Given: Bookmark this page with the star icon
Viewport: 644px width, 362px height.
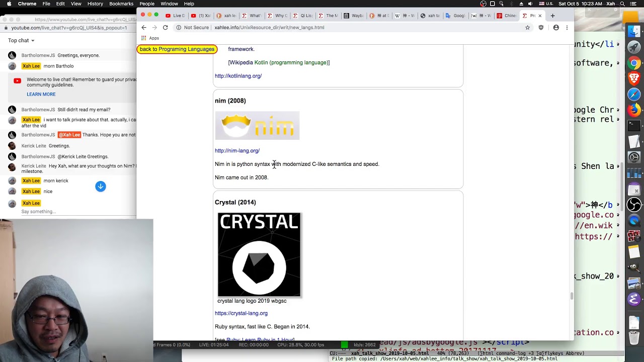Looking at the screenshot, I should 527,28.
